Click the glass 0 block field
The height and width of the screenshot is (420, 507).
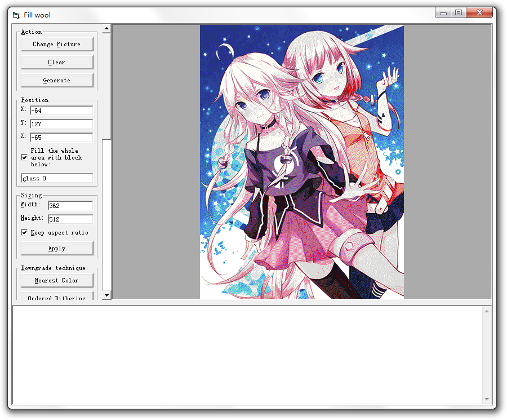tap(57, 178)
